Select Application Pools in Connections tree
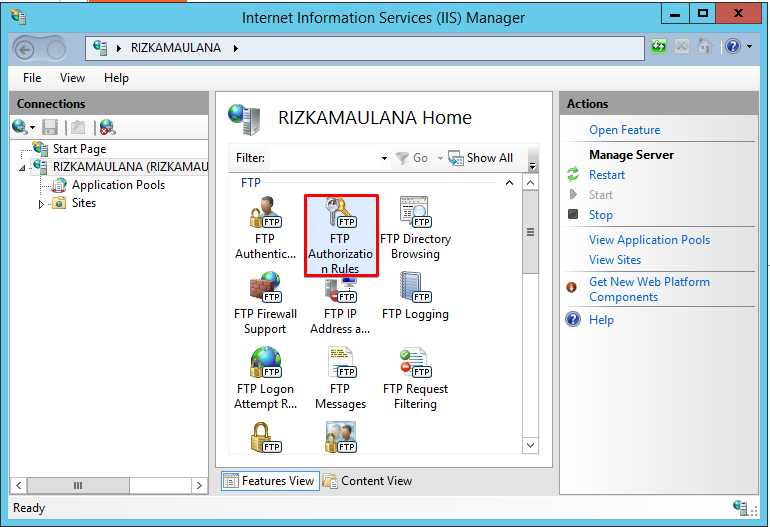Screen dimensions: 770x527 tap(118, 185)
